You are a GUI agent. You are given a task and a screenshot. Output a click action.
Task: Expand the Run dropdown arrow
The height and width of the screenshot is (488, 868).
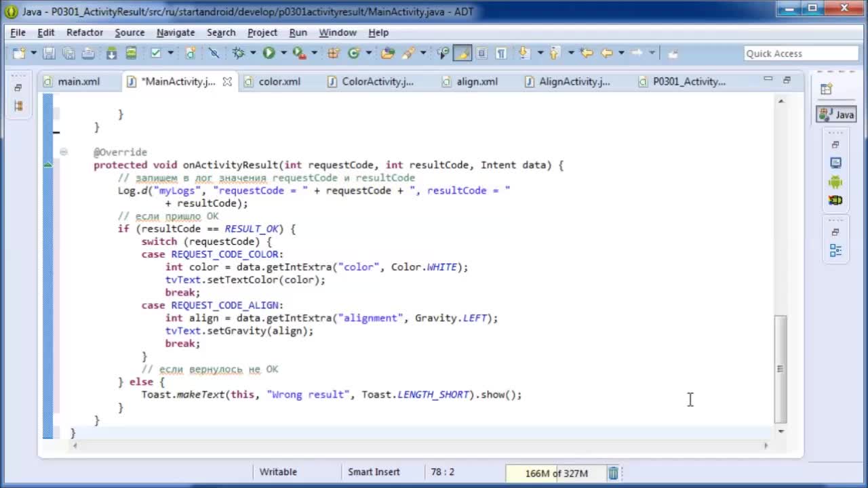[283, 53]
